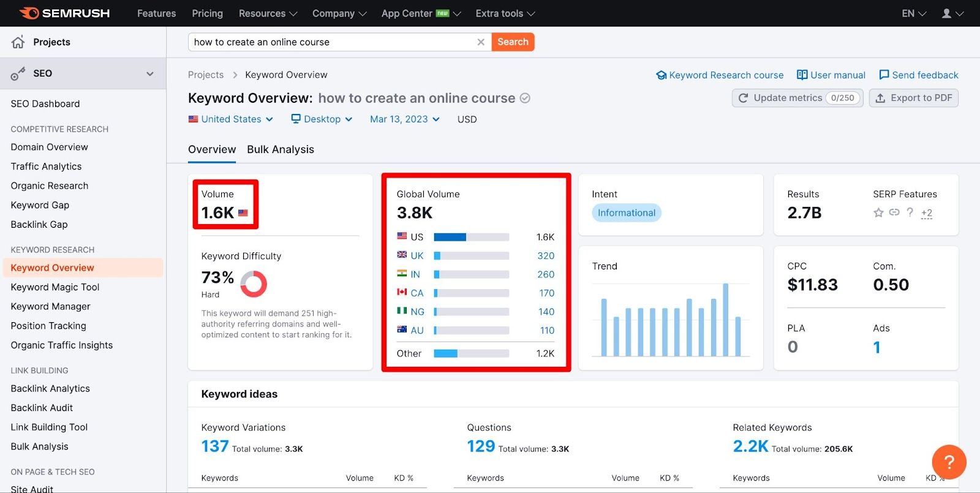Open the EN language dropdown
Viewport: 980px width, 493px height.
(x=914, y=13)
